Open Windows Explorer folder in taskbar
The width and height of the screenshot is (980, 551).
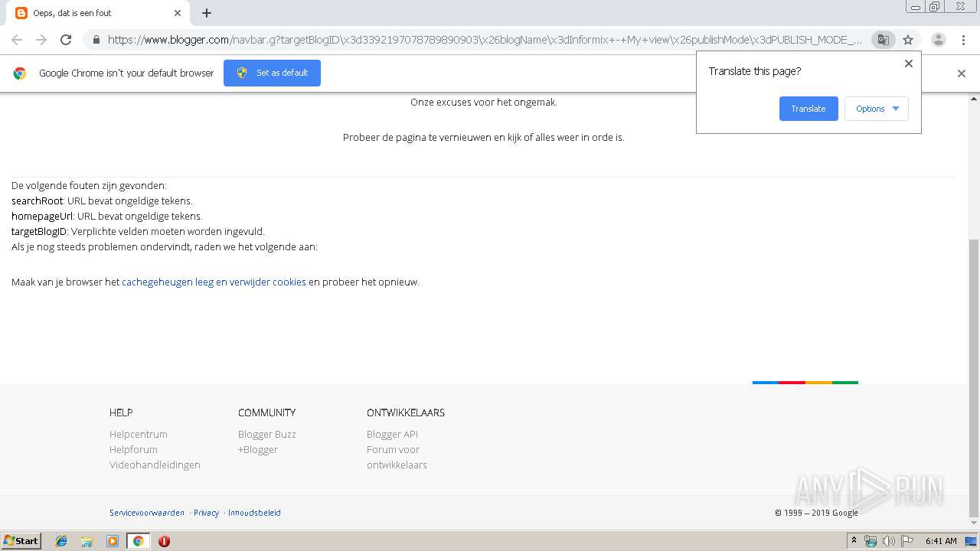(x=87, y=541)
